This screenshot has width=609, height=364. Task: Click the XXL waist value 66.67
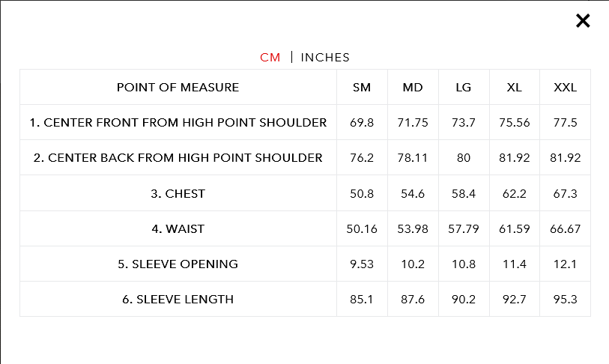[x=565, y=229]
